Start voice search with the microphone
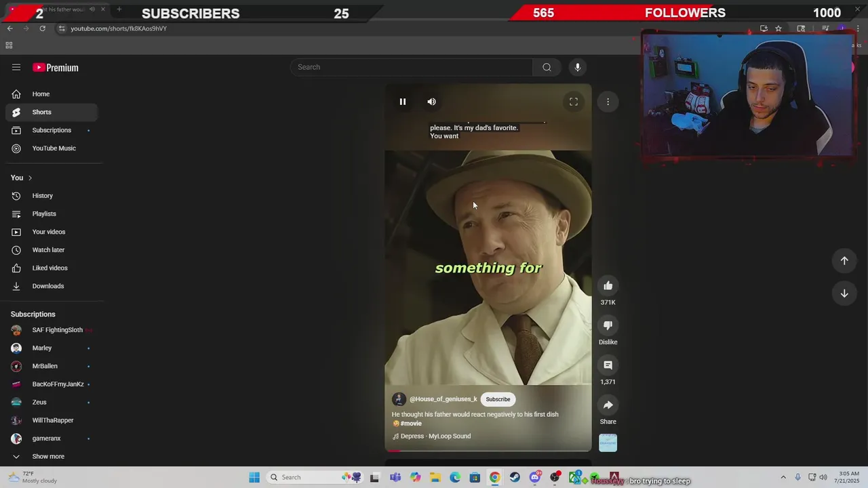 click(x=578, y=67)
